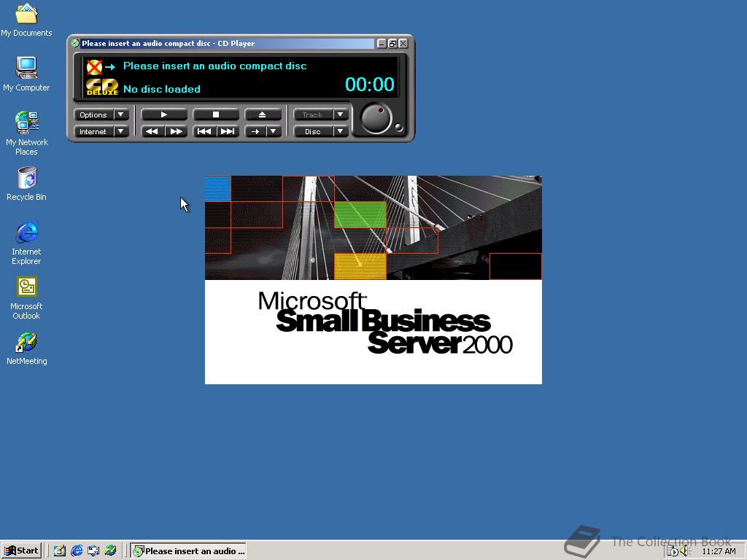
Task: Expand the play mode dropdown arrow
Action: (274, 131)
